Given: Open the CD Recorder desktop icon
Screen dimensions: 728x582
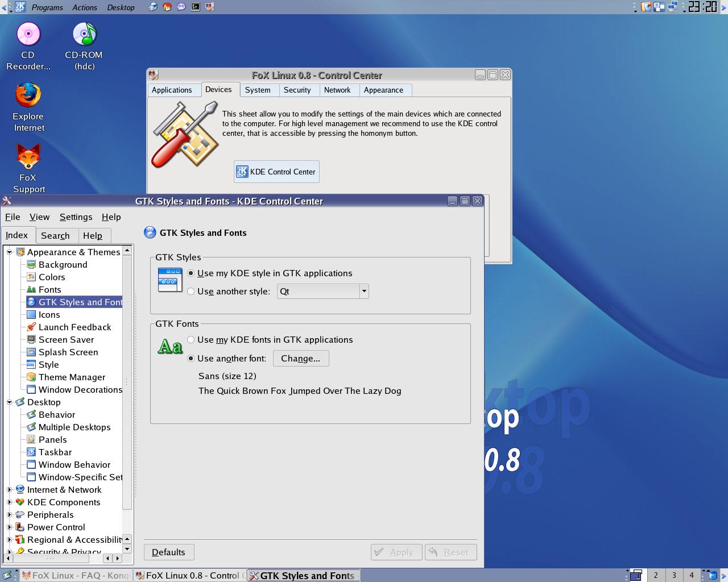Looking at the screenshot, I should pyautogui.click(x=28, y=45).
